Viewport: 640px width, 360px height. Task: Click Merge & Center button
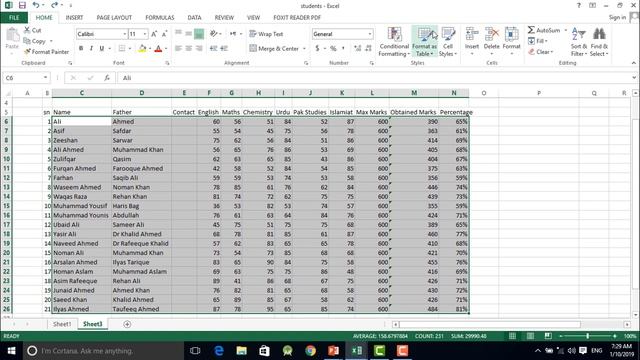click(x=274, y=49)
